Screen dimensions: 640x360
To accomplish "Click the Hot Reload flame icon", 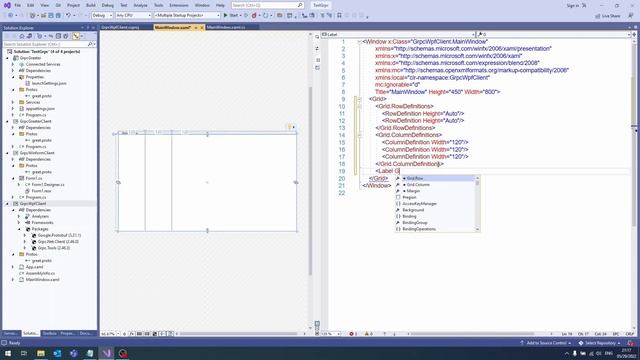I will tap(254, 16).
